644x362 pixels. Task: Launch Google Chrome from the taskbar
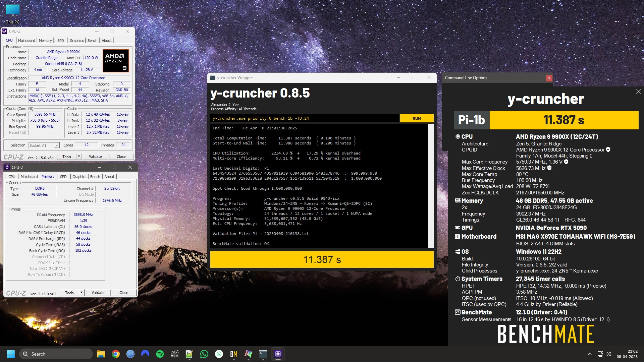point(116,354)
